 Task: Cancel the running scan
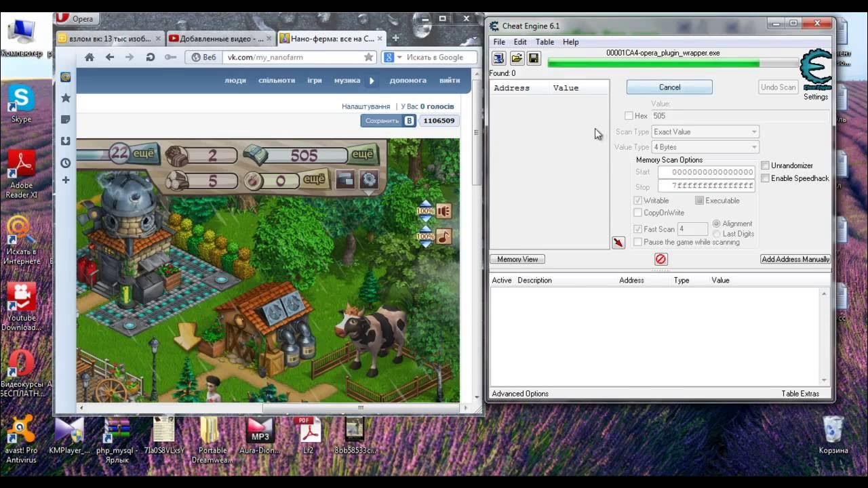[669, 87]
